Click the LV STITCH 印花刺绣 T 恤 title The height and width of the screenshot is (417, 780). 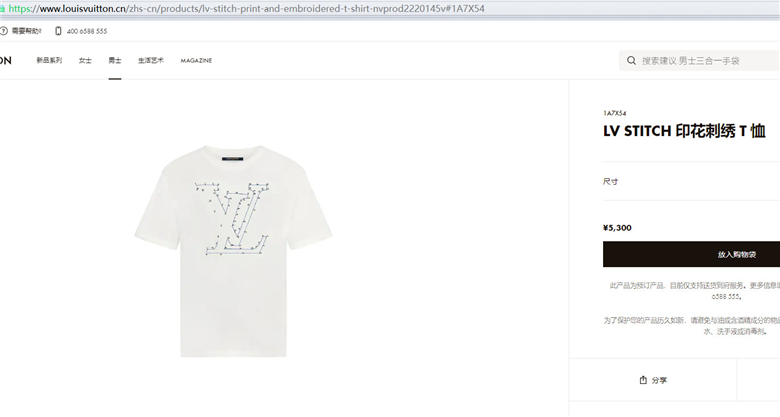click(x=684, y=131)
